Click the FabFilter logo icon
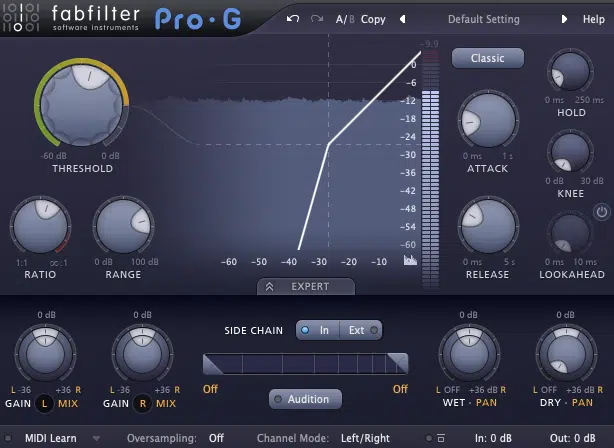 [x=21, y=18]
